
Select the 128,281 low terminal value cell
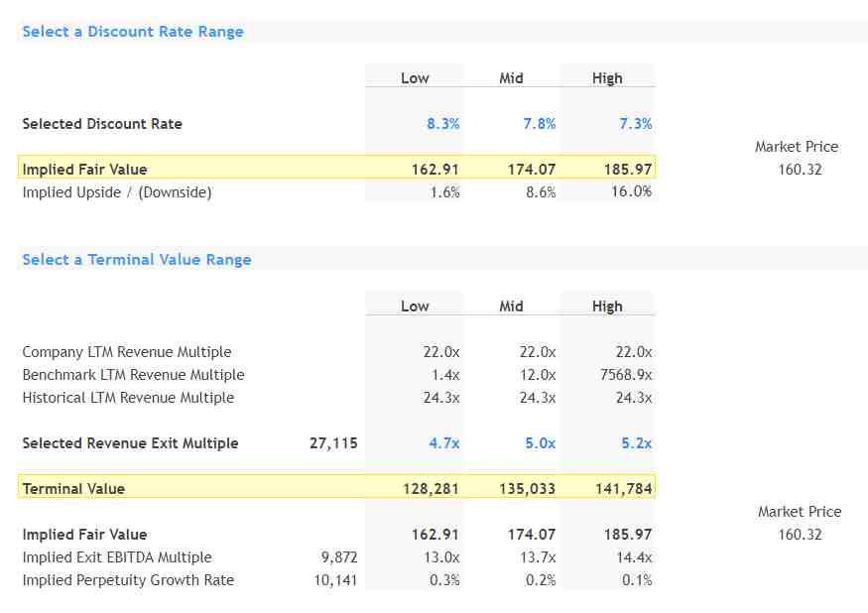click(x=430, y=489)
